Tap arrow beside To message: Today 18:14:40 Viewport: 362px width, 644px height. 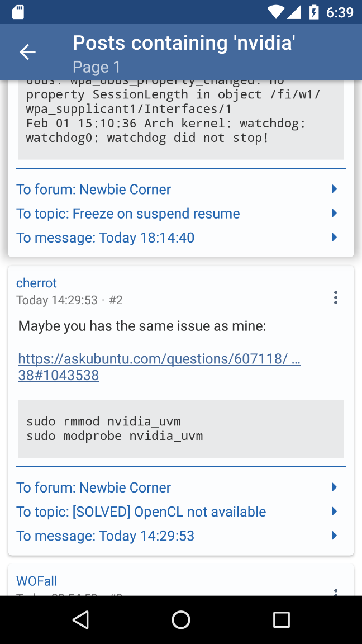[x=334, y=238]
